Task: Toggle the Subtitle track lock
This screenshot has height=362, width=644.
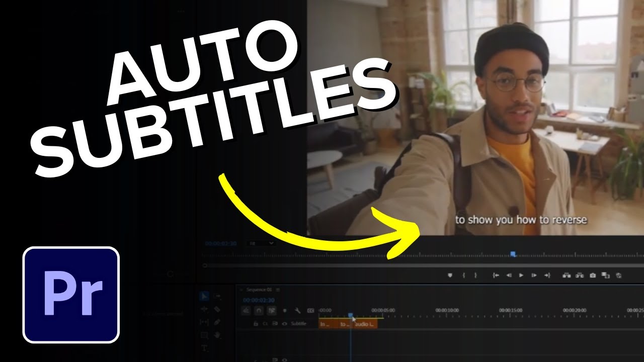Action: tap(256, 324)
